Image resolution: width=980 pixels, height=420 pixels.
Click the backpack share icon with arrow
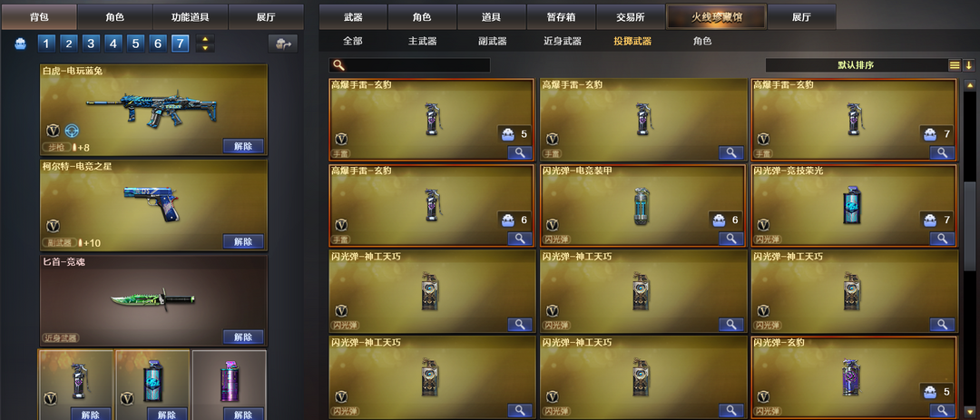[x=283, y=44]
